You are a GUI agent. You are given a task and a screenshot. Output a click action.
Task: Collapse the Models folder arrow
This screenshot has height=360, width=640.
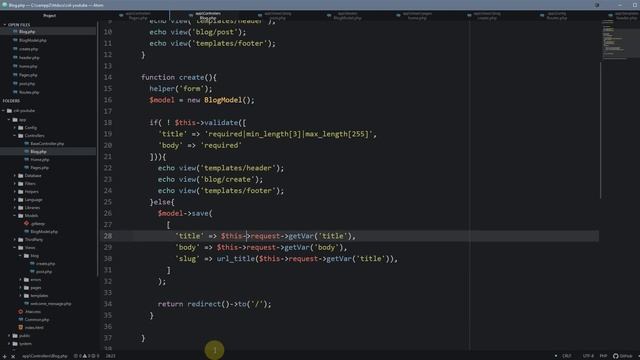(15, 216)
